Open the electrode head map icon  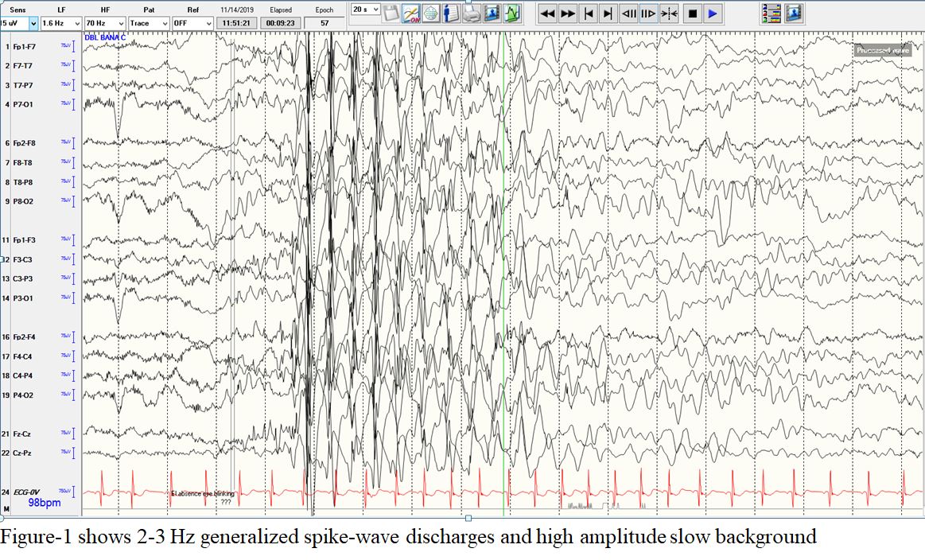click(x=431, y=14)
